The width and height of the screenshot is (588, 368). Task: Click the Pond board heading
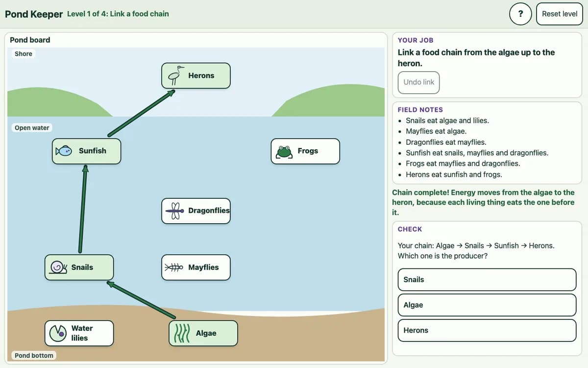point(30,40)
